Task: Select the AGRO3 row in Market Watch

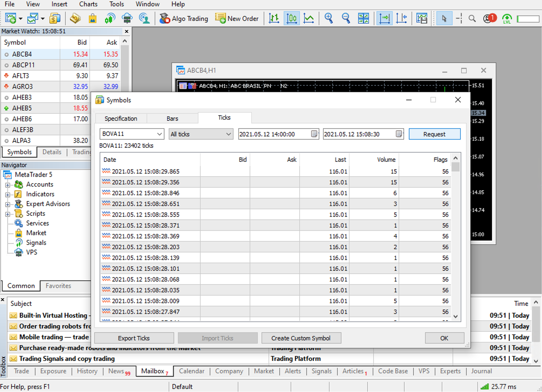Action: [60, 87]
